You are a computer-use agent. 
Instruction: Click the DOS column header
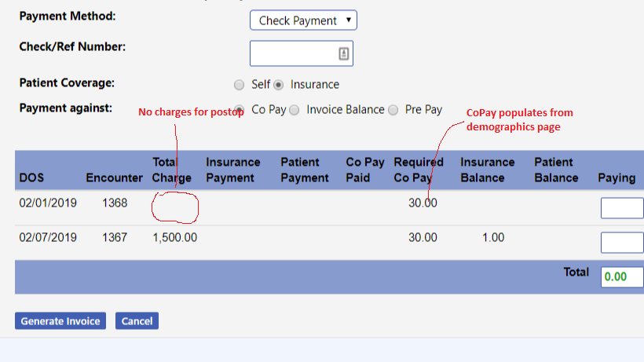click(x=31, y=177)
